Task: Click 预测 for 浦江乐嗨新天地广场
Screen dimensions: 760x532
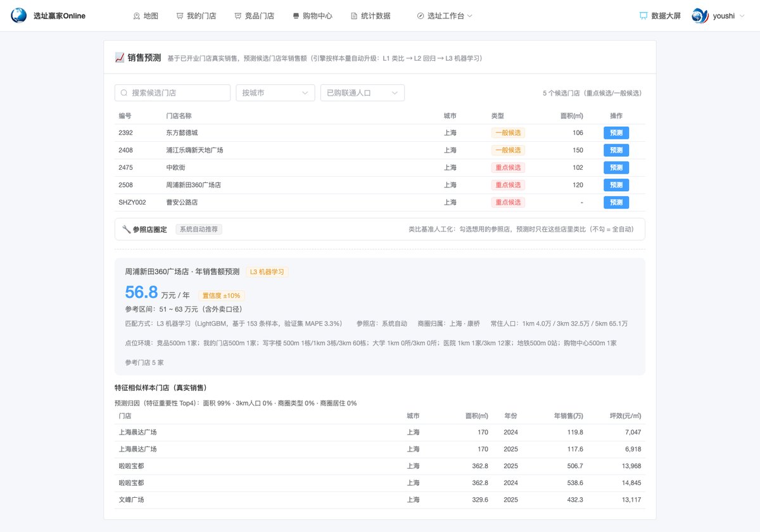Action: pyautogui.click(x=616, y=150)
